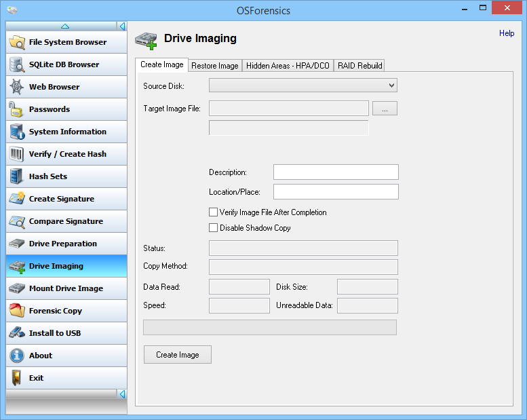Close the OSForensics window

point(507,7)
